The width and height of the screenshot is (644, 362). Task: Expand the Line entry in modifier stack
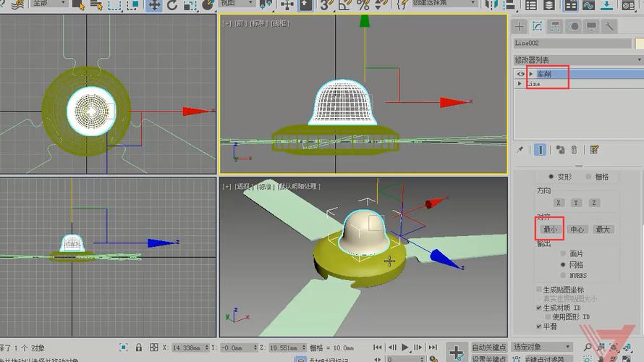pos(520,84)
